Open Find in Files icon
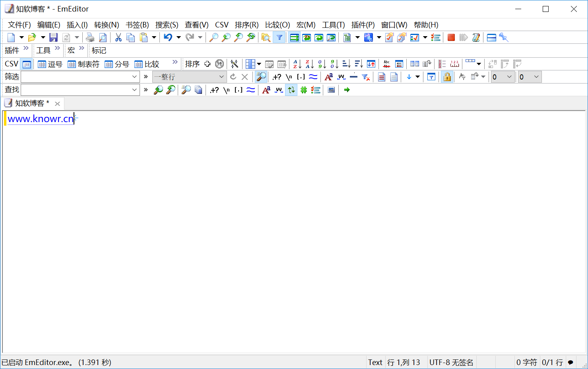This screenshot has height=369, width=588. coord(266,37)
